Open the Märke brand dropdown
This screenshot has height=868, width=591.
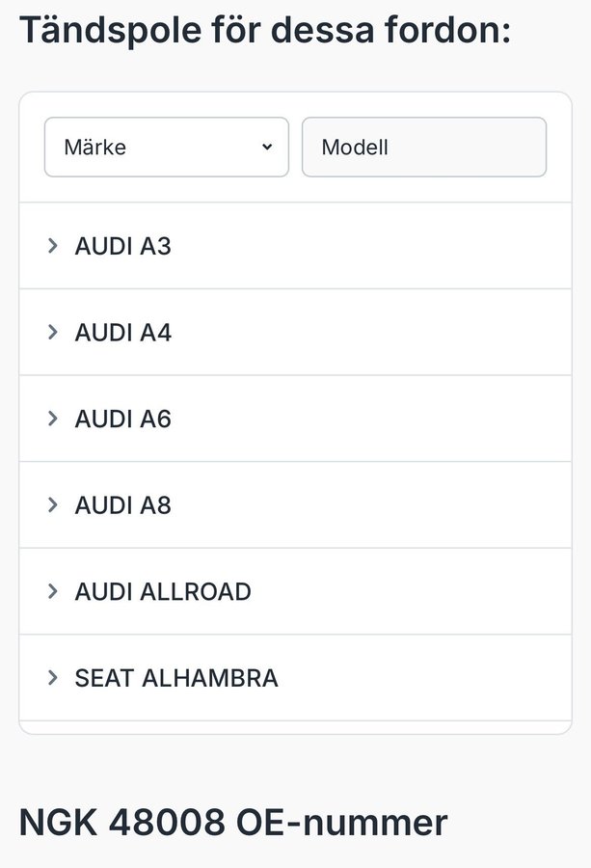pos(166,148)
